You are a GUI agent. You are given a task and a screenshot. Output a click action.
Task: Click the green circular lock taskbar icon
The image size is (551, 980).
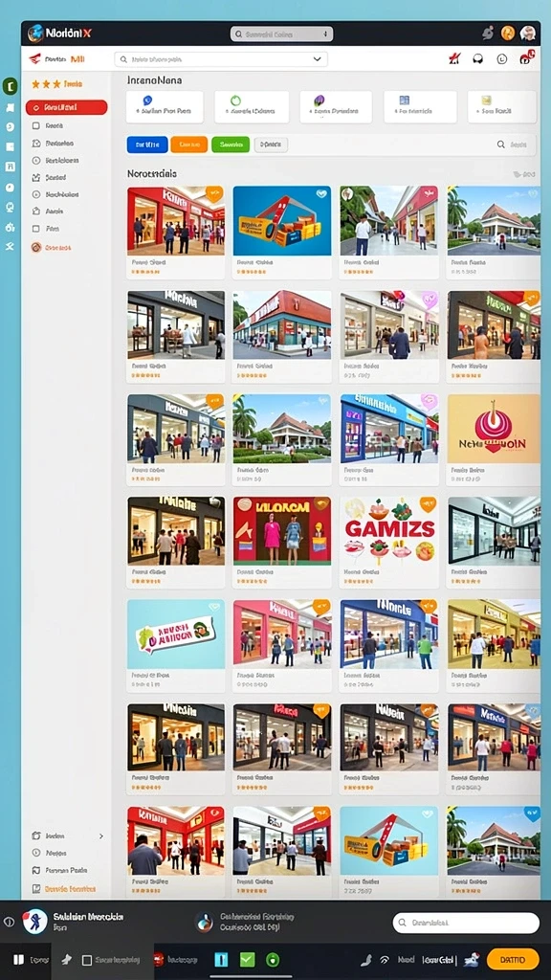pyautogui.click(x=273, y=959)
